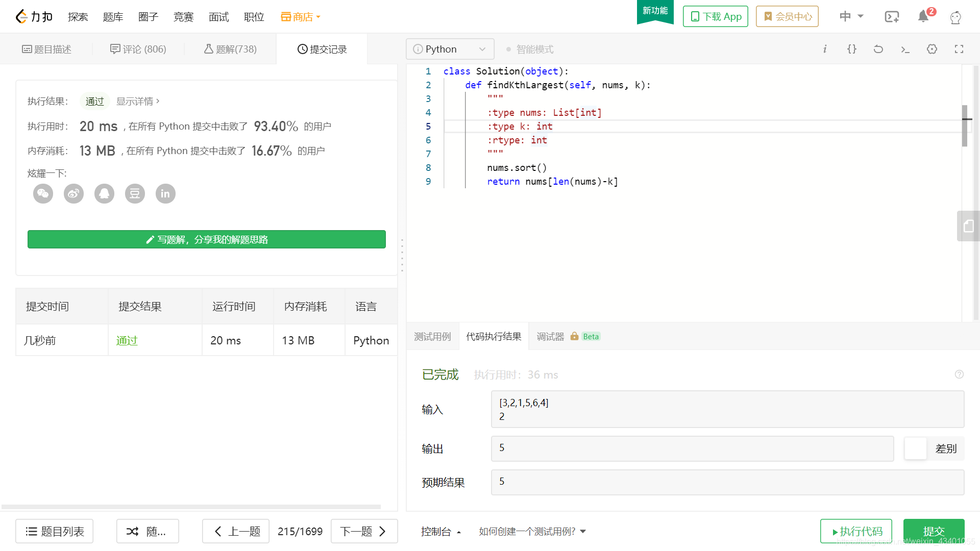Switch to 题解738 solutions tab
980x551 pixels.
[x=231, y=48]
